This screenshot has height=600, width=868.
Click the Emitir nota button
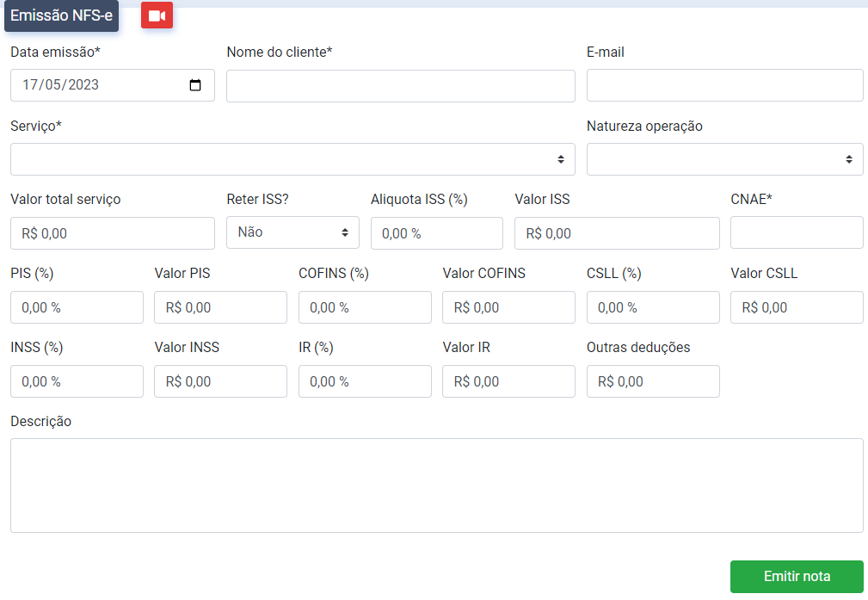click(797, 577)
